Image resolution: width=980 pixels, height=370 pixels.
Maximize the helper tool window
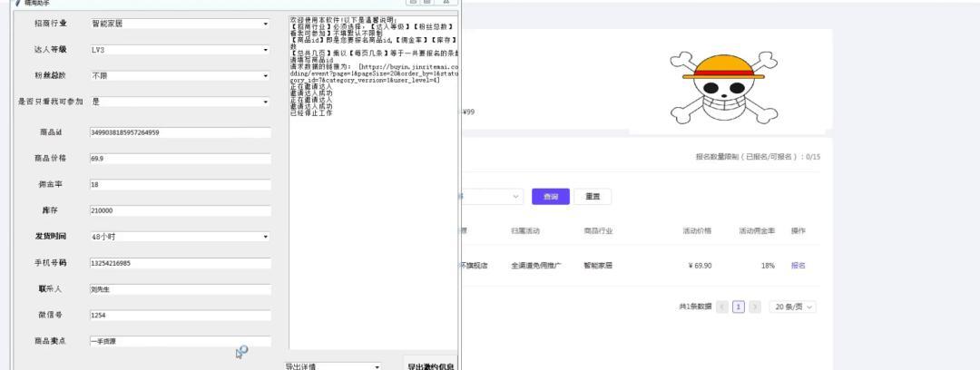click(427, 2)
